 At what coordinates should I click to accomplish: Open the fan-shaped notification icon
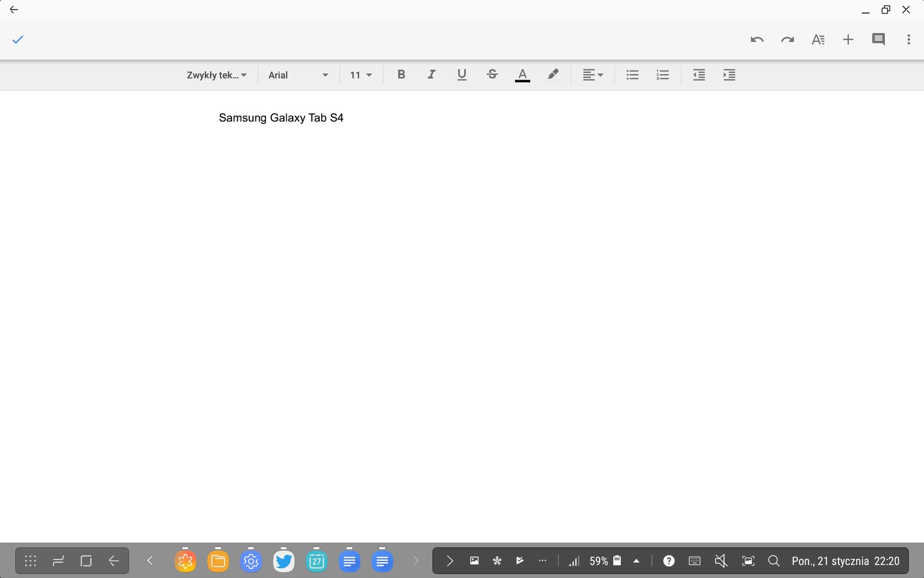(x=497, y=561)
